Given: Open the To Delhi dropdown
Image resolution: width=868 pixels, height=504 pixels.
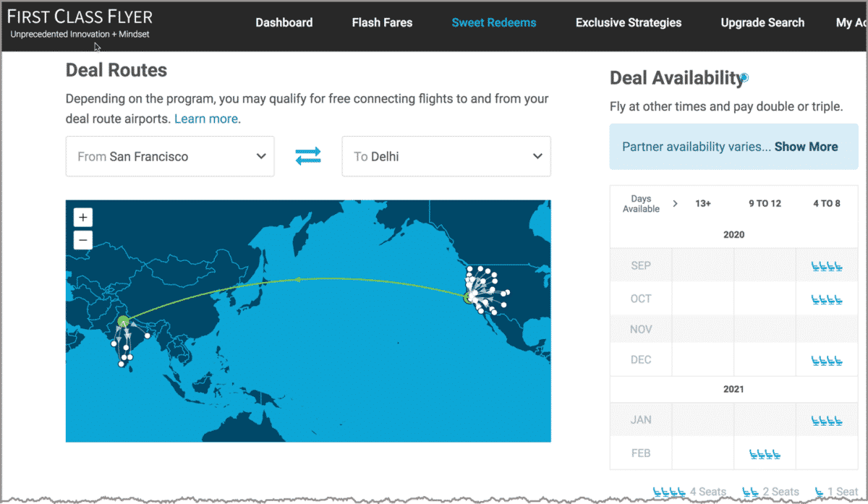Looking at the screenshot, I should pyautogui.click(x=446, y=156).
